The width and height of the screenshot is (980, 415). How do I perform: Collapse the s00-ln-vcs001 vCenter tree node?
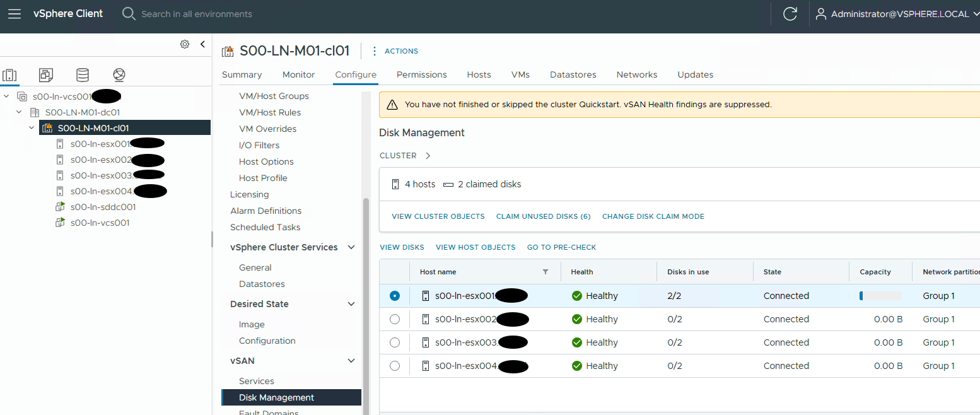[6, 96]
